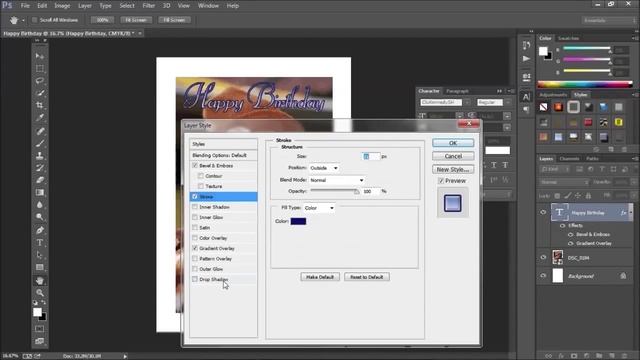This screenshot has width=640, height=360.
Task: Select the Quick Selection tool
Action: [x=40, y=93]
